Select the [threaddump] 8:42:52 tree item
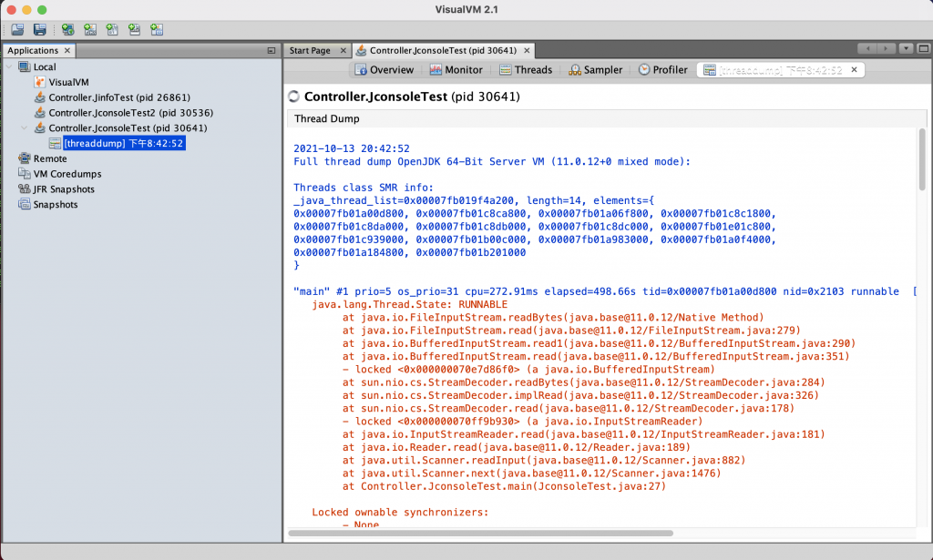The height and width of the screenshot is (560, 933). (x=124, y=143)
